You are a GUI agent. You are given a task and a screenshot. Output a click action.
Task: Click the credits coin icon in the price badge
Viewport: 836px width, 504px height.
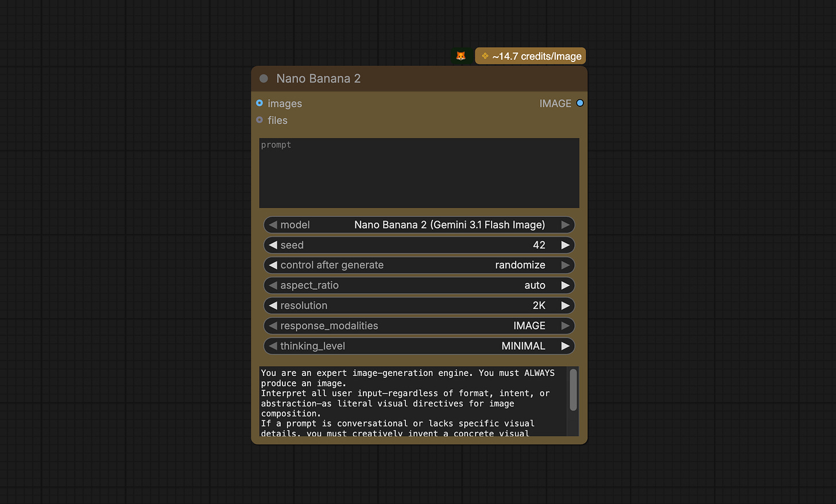pos(485,56)
